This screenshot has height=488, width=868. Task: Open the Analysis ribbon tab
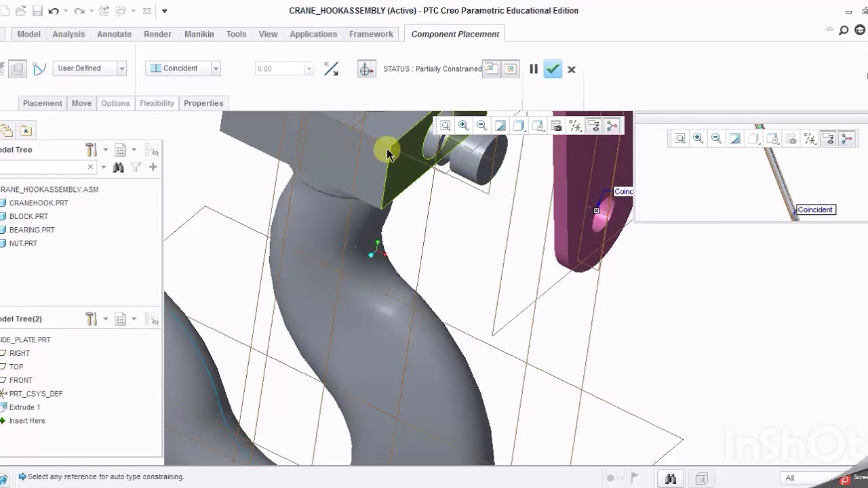(x=68, y=34)
